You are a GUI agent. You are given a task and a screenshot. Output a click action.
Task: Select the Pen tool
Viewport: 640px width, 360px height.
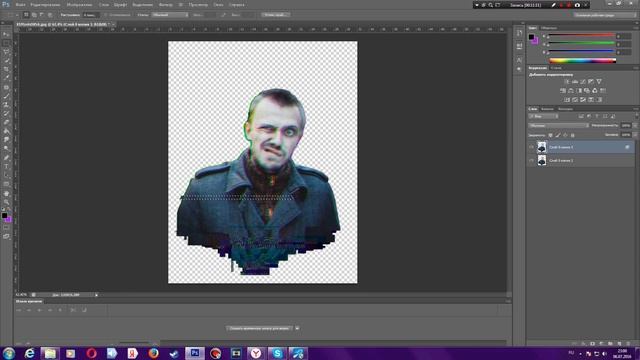6,158
